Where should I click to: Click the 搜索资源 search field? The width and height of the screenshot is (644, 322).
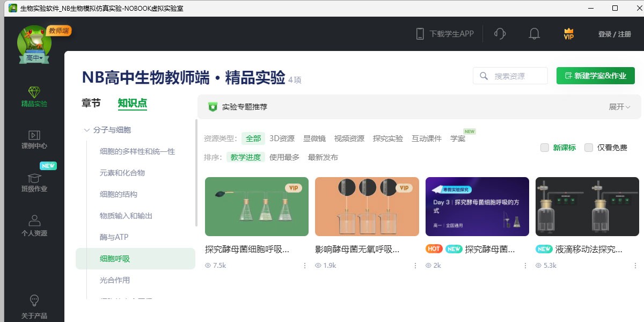pyautogui.click(x=510, y=76)
